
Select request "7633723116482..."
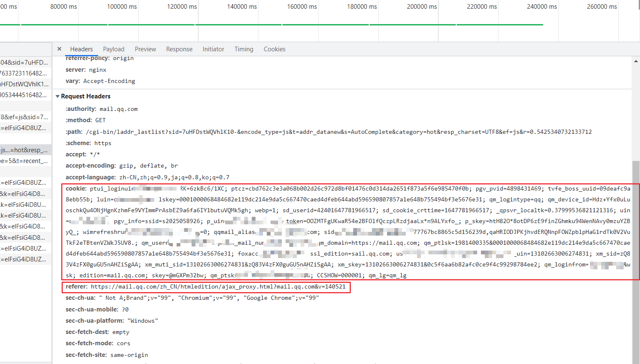tap(25, 73)
